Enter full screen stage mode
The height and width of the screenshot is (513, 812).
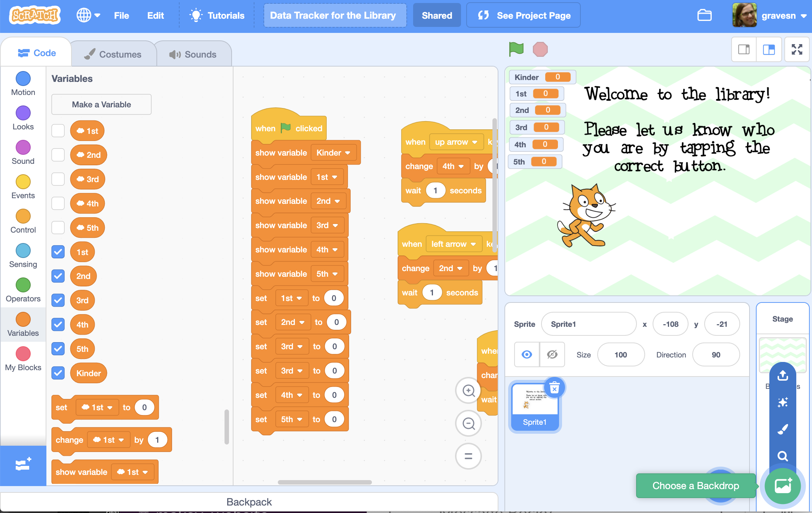(797, 49)
